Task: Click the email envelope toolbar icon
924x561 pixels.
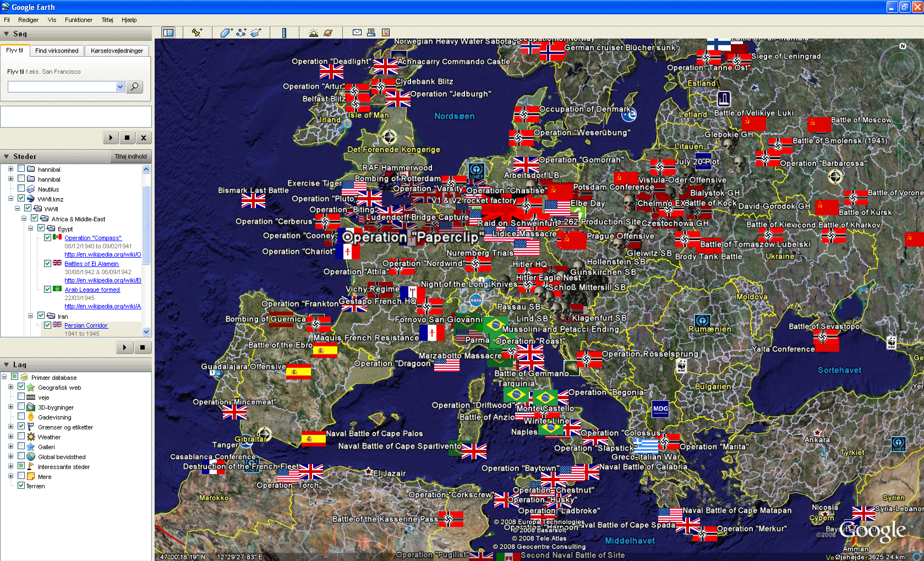Action: click(x=357, y=32)
